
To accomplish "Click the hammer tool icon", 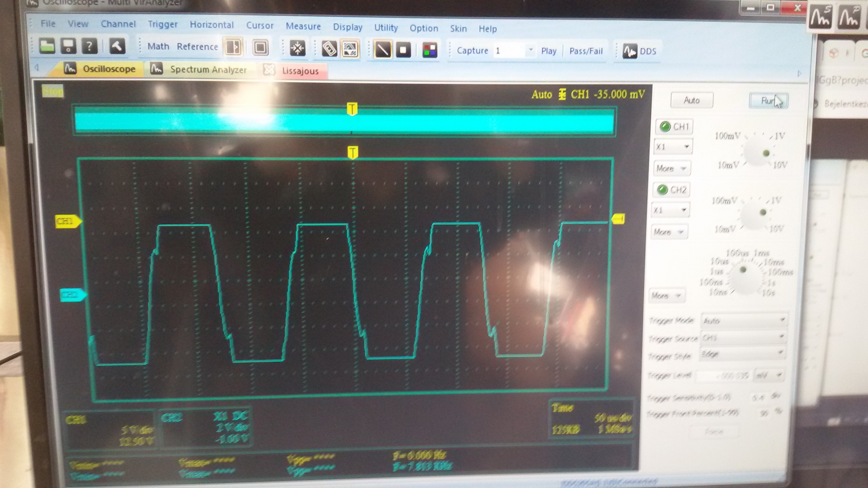I will click(x=117, y=46).
